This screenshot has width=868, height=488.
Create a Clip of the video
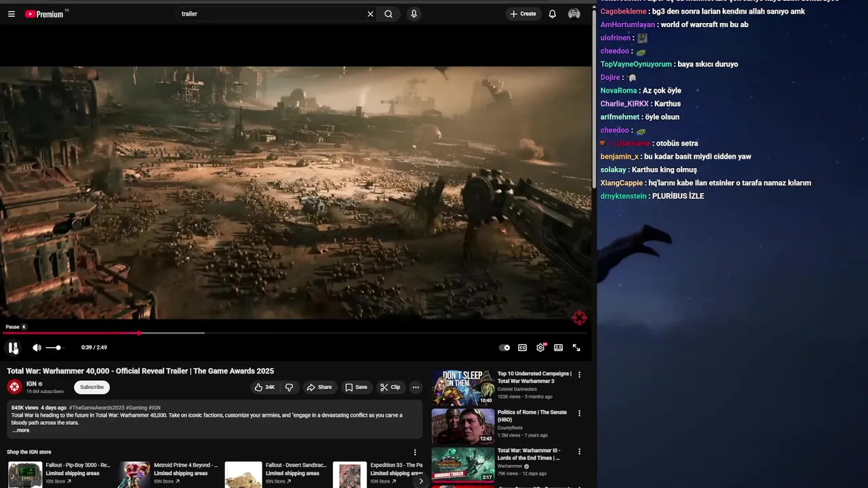[390, 387]
